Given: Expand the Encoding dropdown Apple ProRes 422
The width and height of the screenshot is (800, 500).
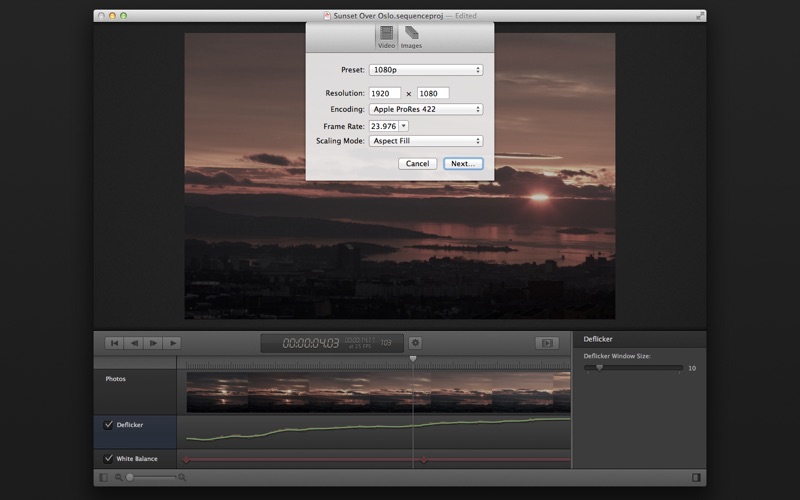Looking at the screenshot, I should pos(426,109).
